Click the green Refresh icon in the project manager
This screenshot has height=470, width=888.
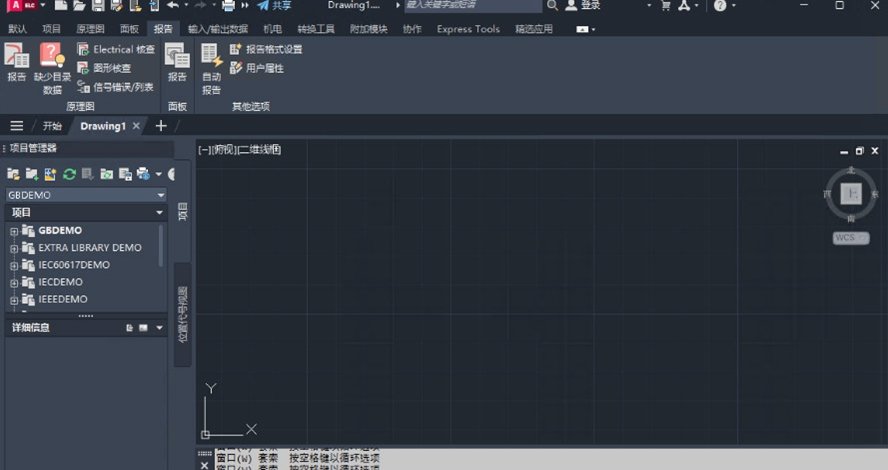click(69, 174)
